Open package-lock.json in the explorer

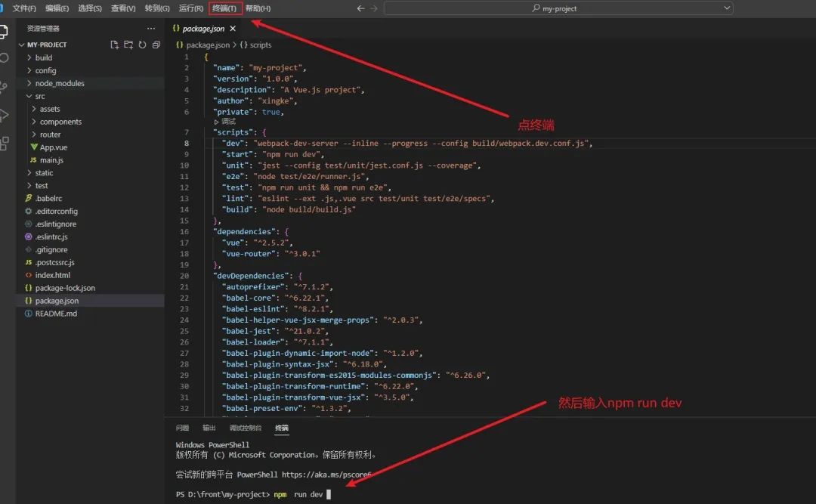[64, 288]
